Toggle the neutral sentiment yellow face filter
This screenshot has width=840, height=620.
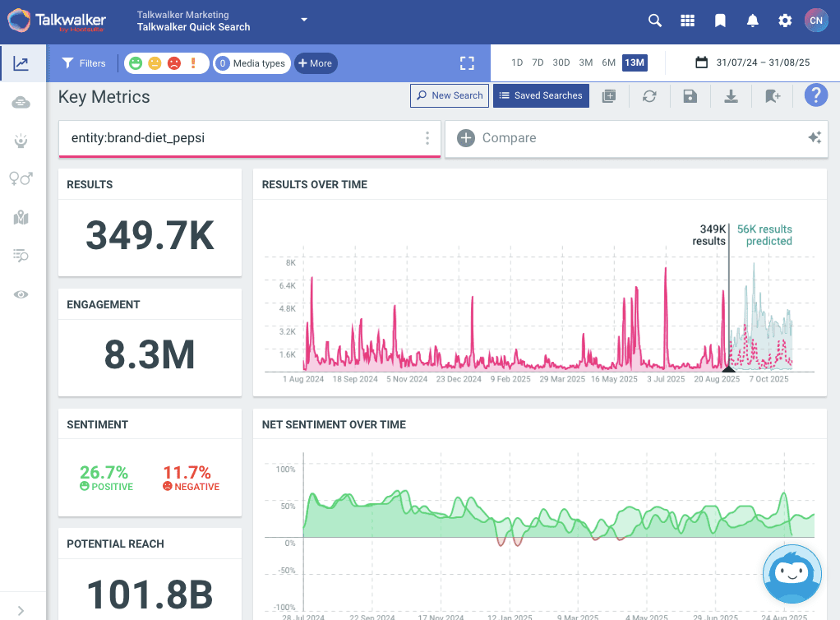[155, 63]
